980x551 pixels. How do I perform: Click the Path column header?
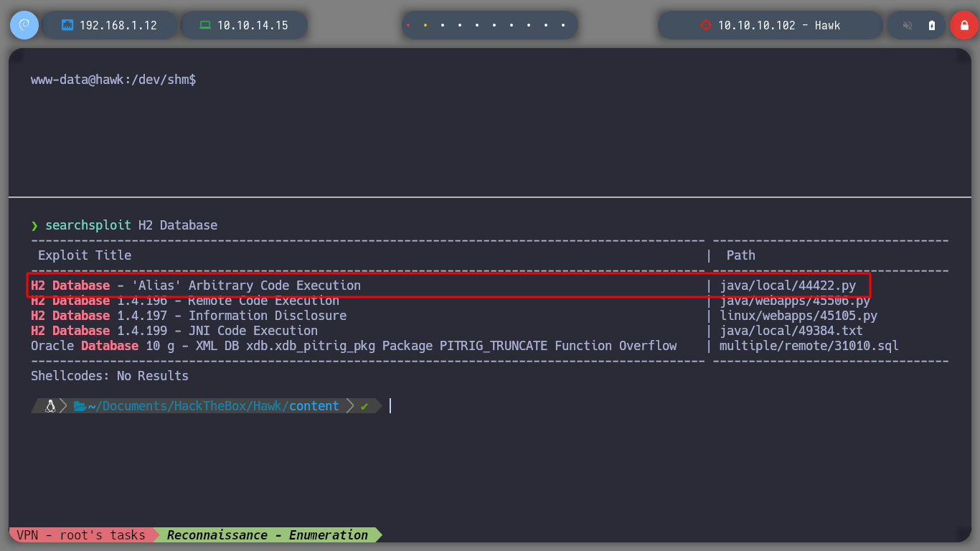(x=741, y=255)
